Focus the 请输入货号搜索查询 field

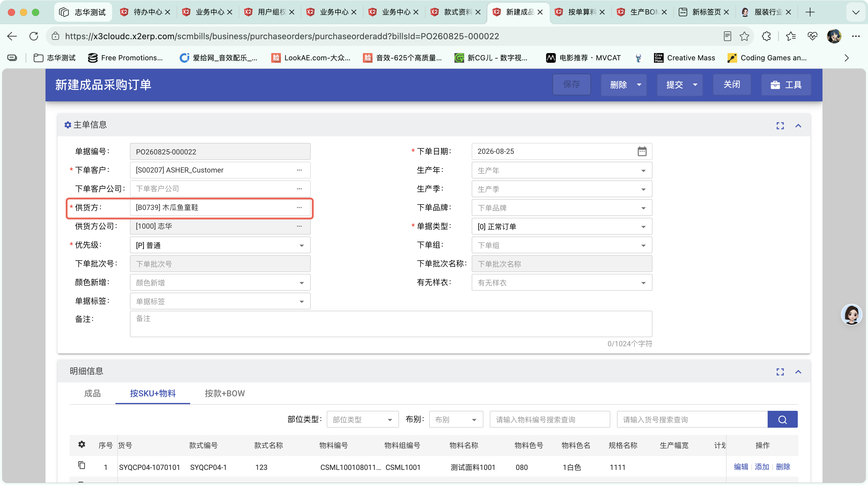pos(692,419)
